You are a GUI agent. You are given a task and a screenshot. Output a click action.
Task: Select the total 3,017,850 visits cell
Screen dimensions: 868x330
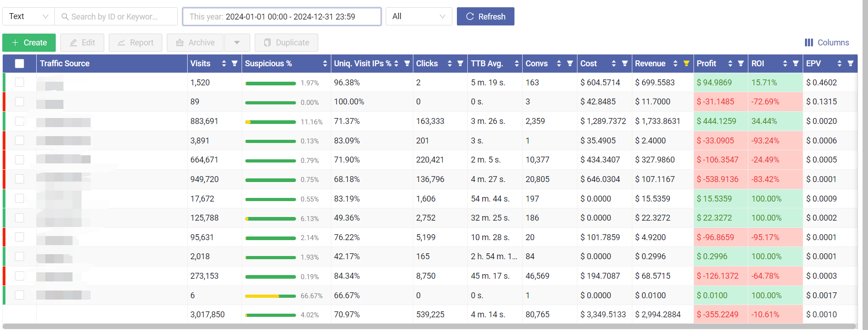tap(214, 315)
